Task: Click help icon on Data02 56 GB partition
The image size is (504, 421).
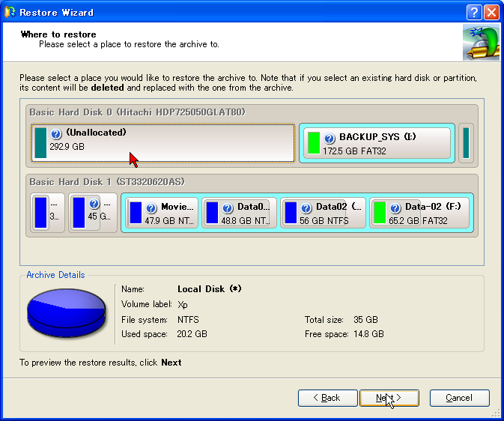Action: (306, 208)
